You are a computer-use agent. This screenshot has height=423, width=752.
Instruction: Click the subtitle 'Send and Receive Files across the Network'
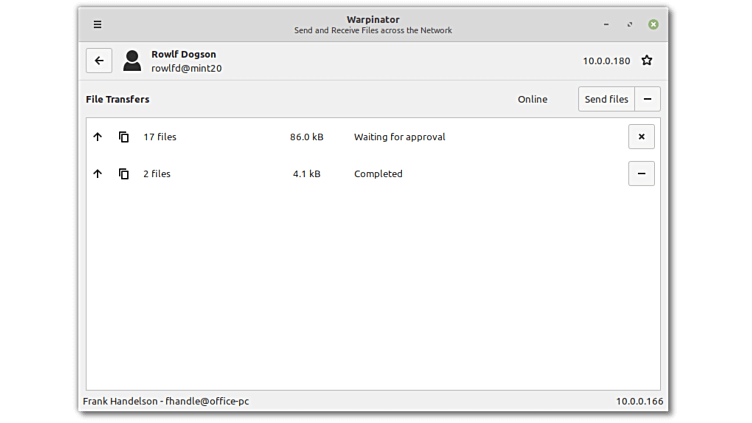[373, 30]
